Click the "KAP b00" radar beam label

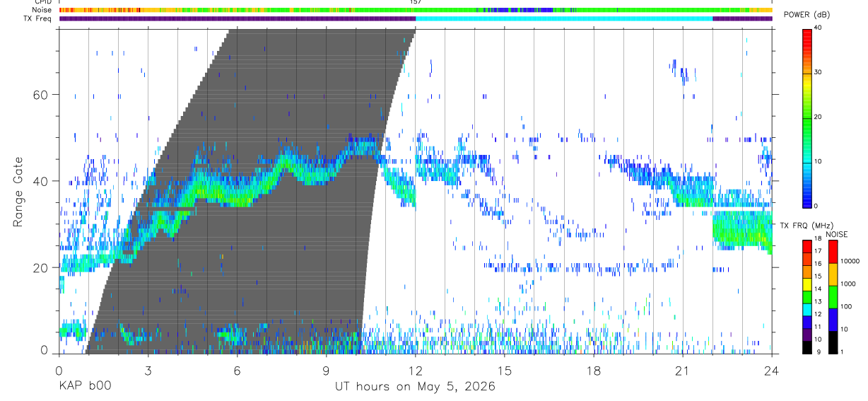(85, 386)
